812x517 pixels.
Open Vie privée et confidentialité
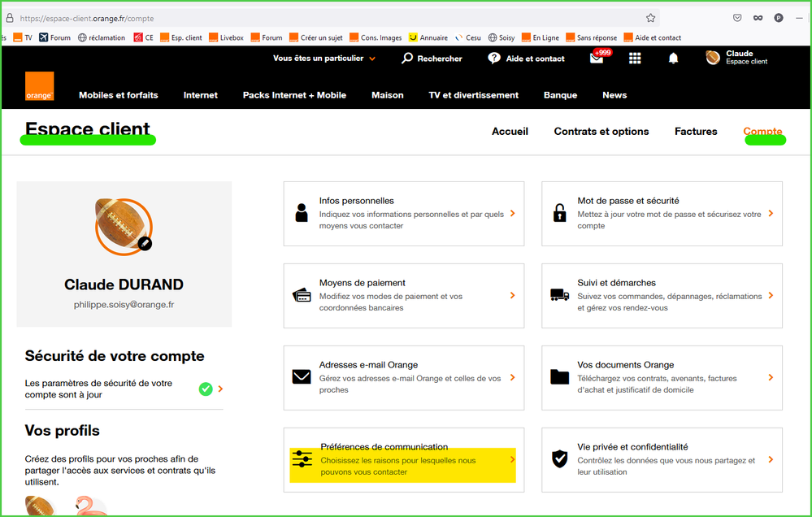click(x=662, y=459)
